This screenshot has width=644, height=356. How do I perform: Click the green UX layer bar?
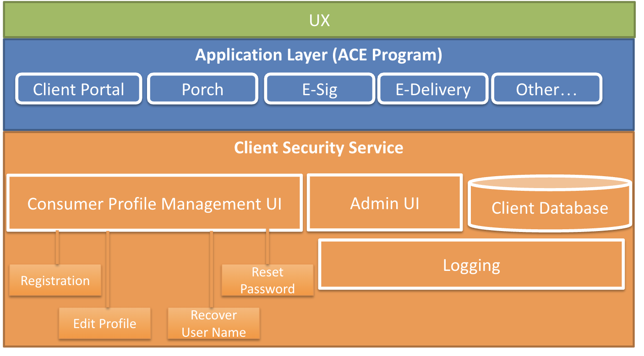tap(319, 20)
